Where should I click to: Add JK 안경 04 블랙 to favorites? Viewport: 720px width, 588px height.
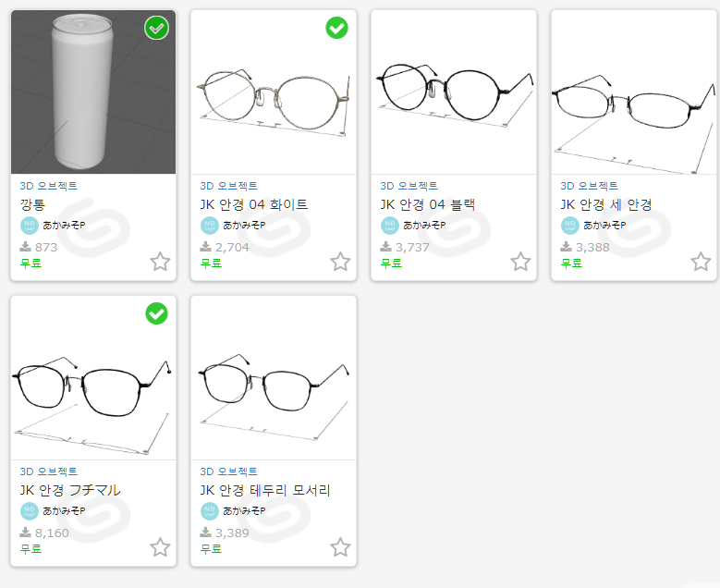point(520,262)
